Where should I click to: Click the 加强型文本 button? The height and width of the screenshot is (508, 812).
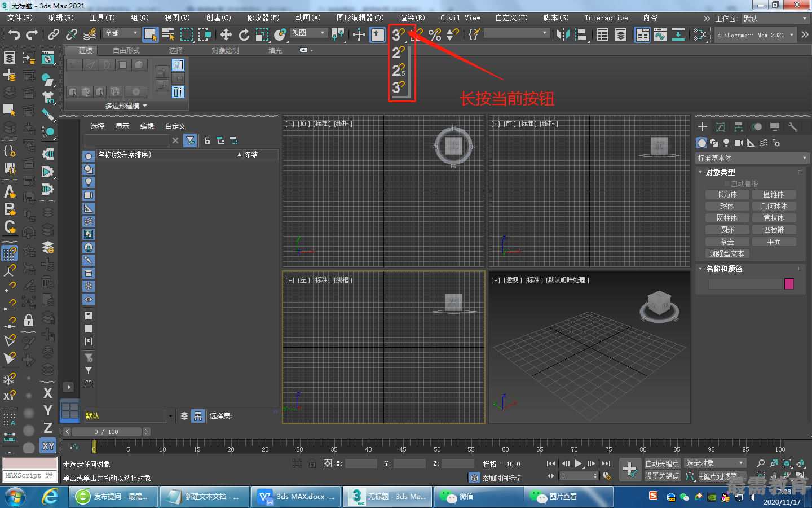(727, 253)
